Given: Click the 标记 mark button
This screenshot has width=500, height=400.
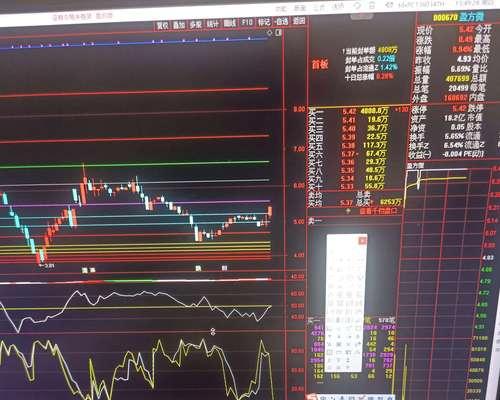Looking at the screenshot, I should pos(264,22).
